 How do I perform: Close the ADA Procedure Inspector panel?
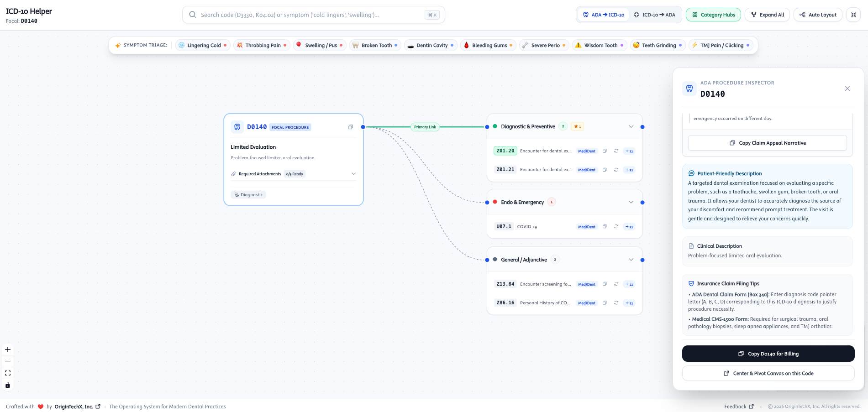(847, 89)
